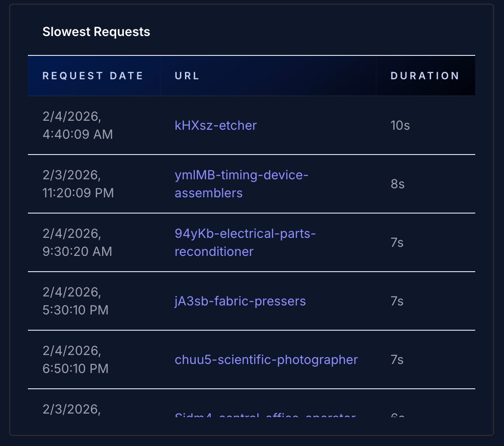This screenshot has height=446, width=504.
Task: Open the jA3sb-fabric-pressers link
Action: [x=240, y=301]
